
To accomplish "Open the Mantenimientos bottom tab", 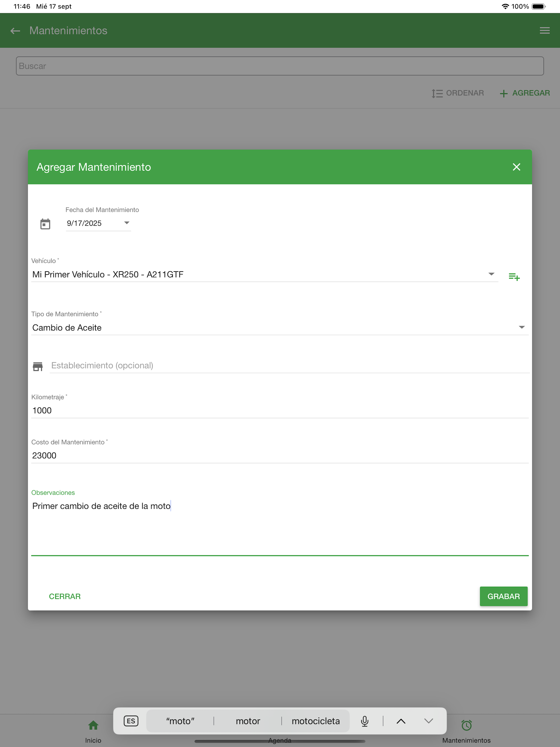I will (466, 731).
